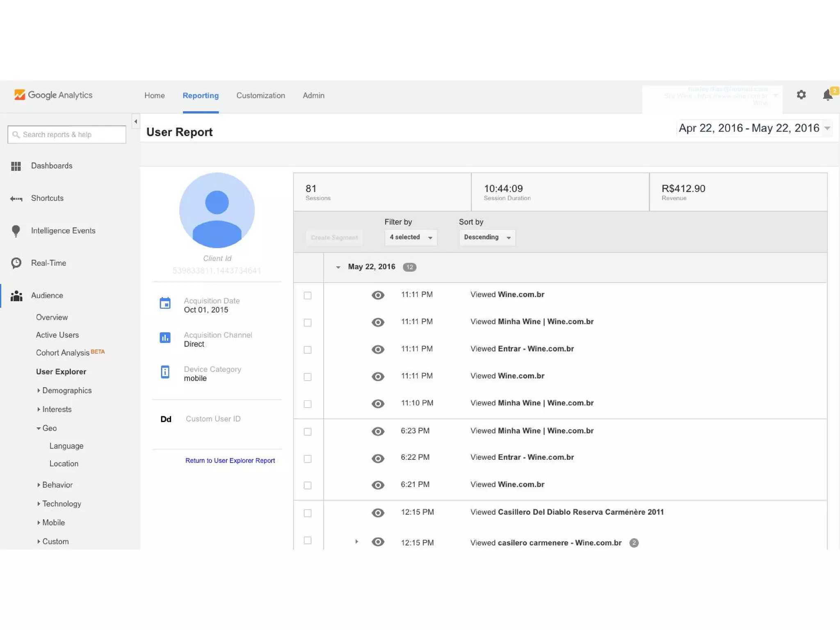Image resolution: width=840 pixels, height=630 pixels.
Task: Open the Admin tab
Action: pyautogui.click(x=313, y=96)
